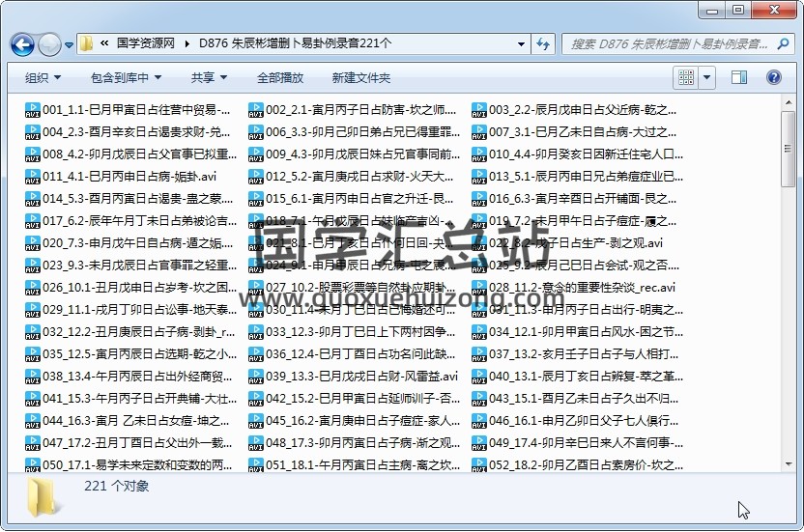
Task: Select file 041_15.3-午月丙子日占开典铺
Action: [x=131, y=398]
